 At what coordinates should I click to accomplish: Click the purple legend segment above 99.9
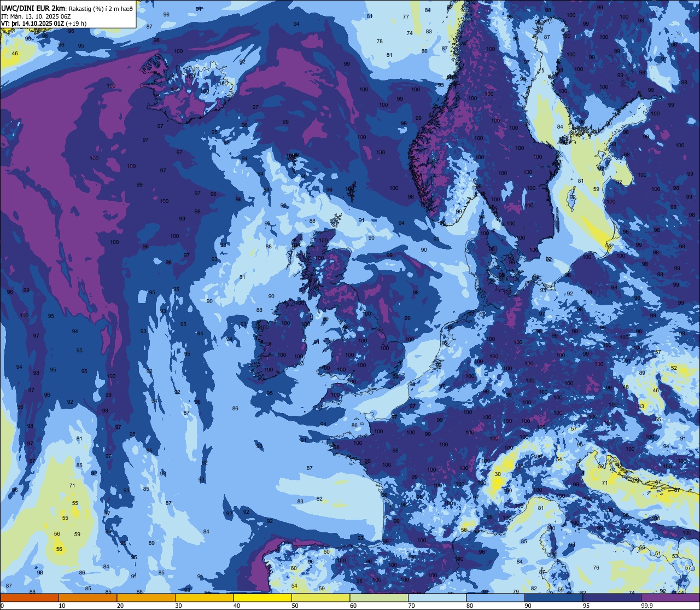(x=670, y=597)
